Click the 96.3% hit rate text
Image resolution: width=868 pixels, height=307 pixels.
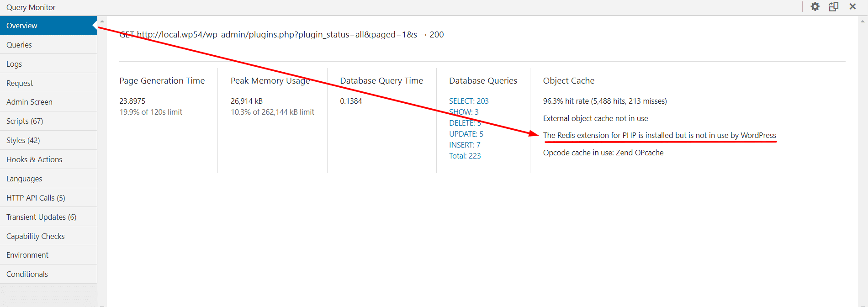pos(605,101)
